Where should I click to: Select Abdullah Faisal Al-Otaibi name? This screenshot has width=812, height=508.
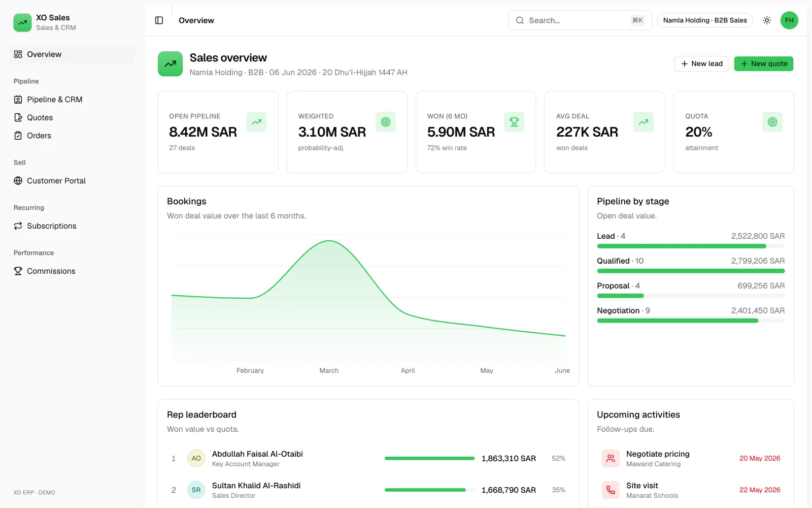tap(257, 454)
